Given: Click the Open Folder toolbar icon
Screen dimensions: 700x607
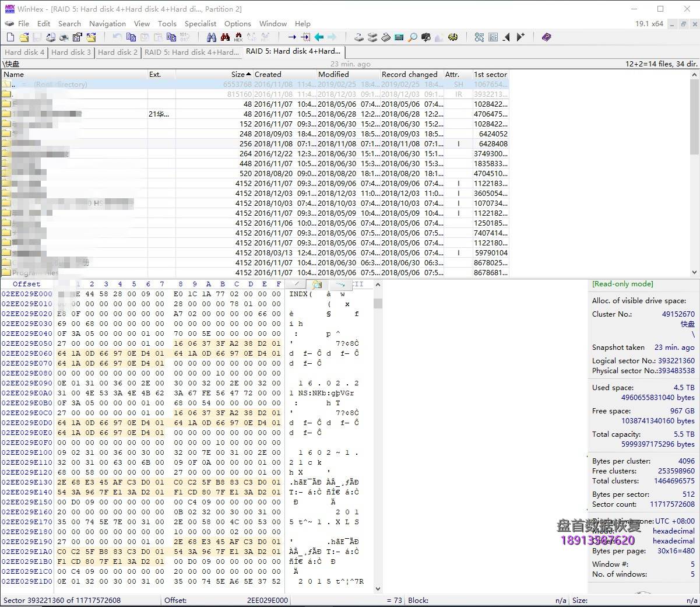Looking at the screenshot, I should click(x=92, y=37).
